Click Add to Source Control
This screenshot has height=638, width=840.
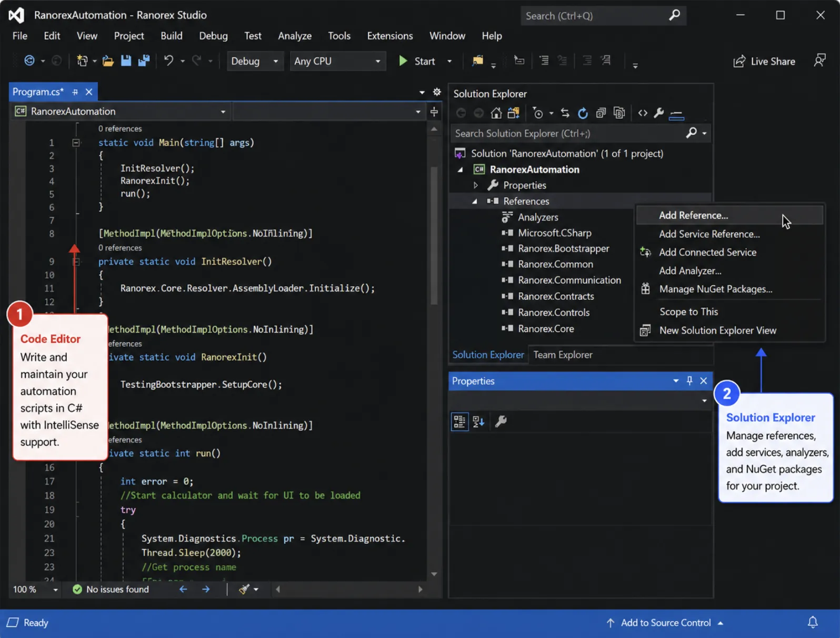pos(665,623)
